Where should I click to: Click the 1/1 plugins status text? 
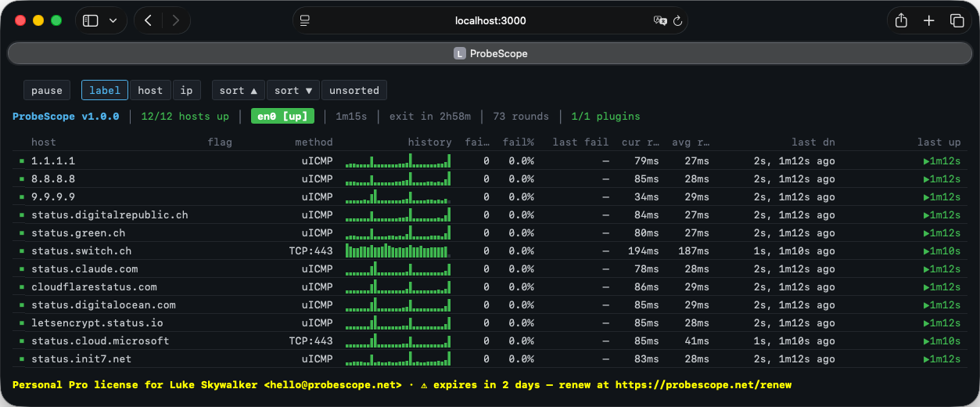(605, 117)
